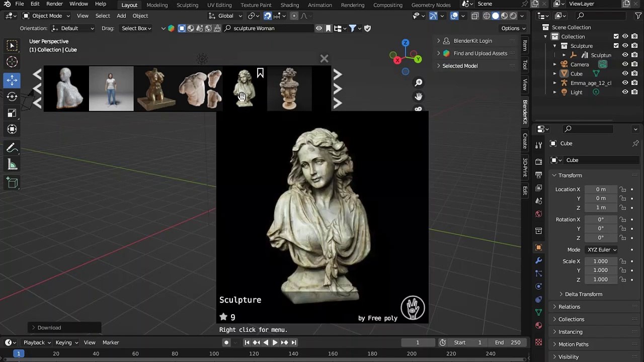Expand the Delta Transform panel

click(583, 294)
